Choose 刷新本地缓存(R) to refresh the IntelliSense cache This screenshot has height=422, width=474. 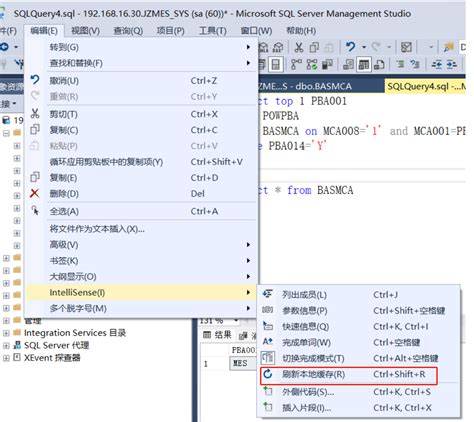(x=359, y=374)
